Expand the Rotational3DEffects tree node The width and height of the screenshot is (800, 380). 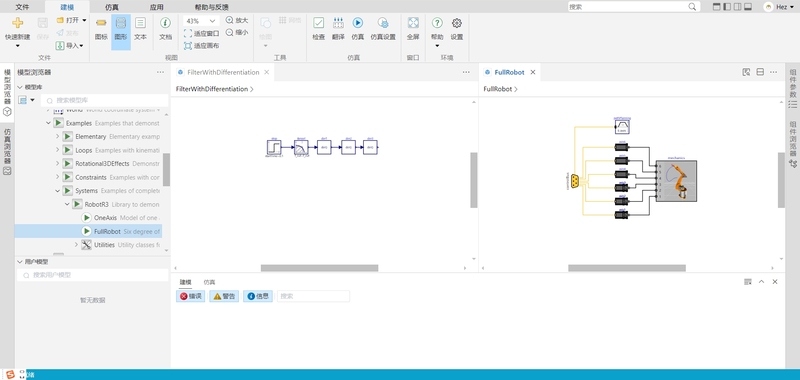(58, 163)
